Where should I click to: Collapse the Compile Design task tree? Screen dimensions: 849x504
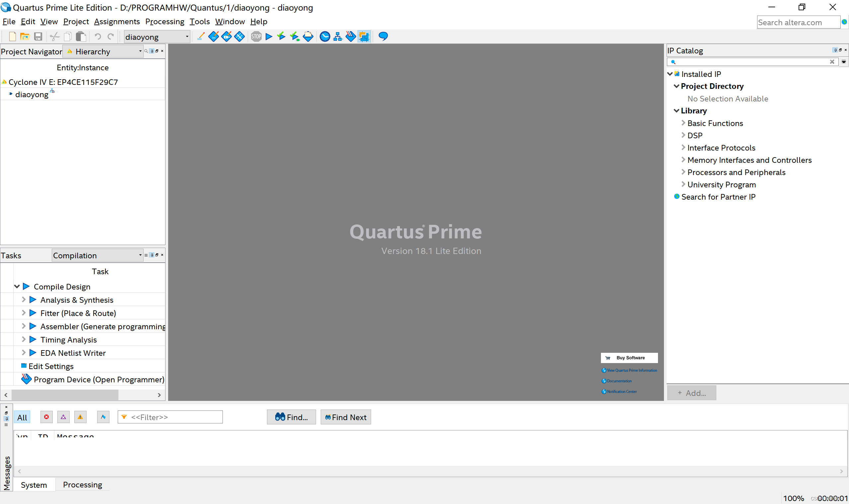[x=17, y=286]
